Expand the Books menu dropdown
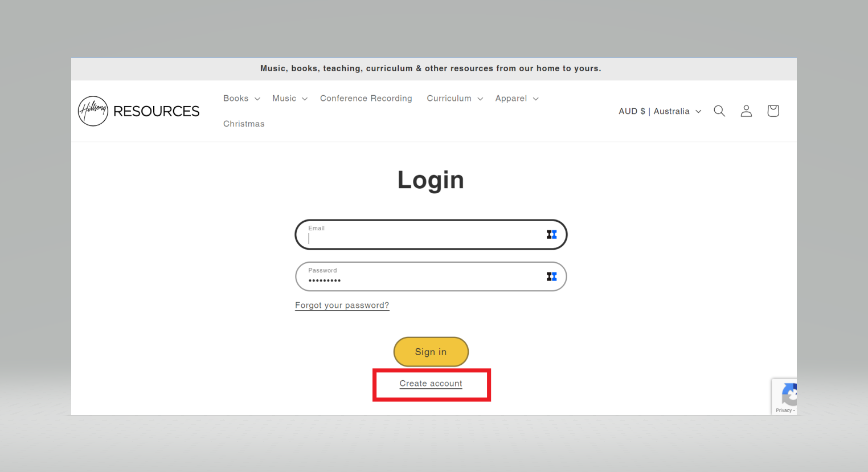Screen dimensions: 868x472 click(241, 99)
